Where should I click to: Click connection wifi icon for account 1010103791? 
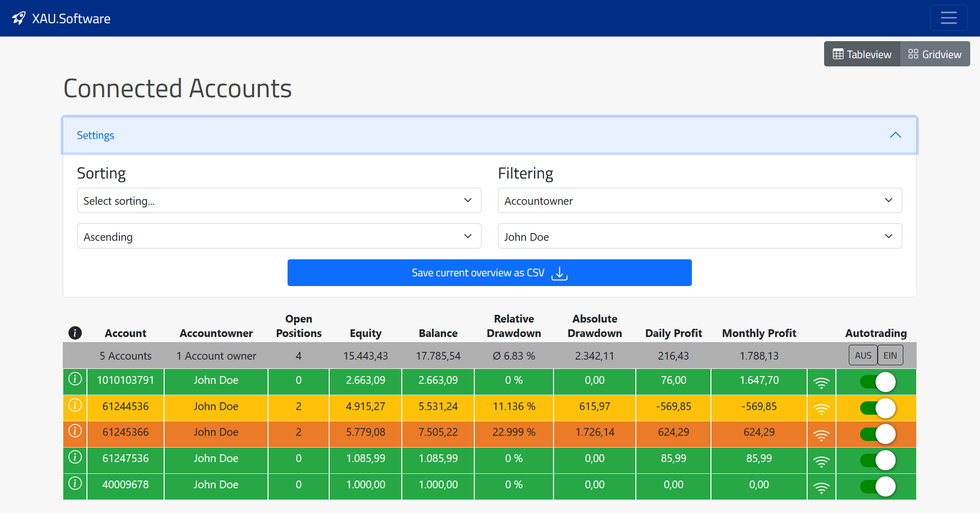click(822, 383)
